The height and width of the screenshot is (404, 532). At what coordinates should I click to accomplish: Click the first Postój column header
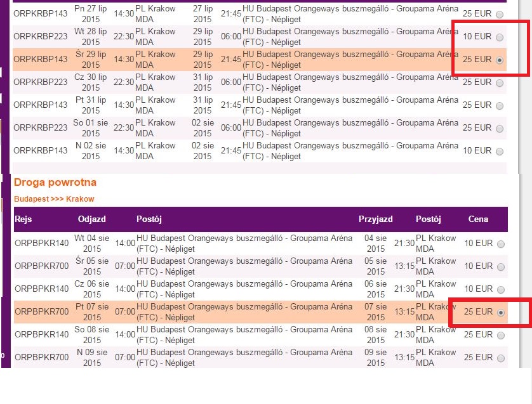(149, 219)
